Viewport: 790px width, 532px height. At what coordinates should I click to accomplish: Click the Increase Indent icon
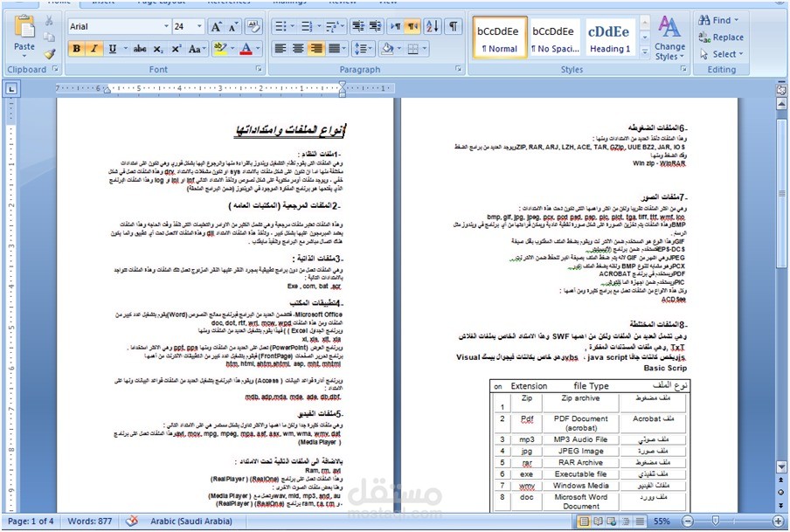click(x=375, y=26)
